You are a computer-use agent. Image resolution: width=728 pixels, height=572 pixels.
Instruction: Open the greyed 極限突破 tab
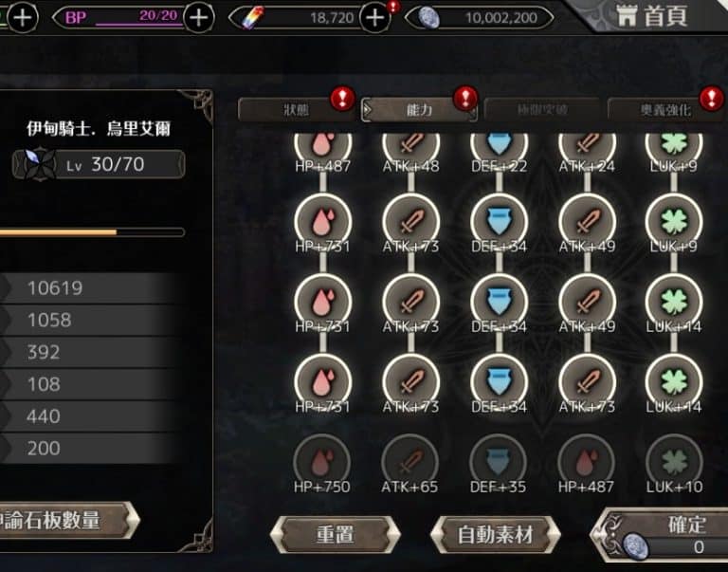(x=542, y=110)
